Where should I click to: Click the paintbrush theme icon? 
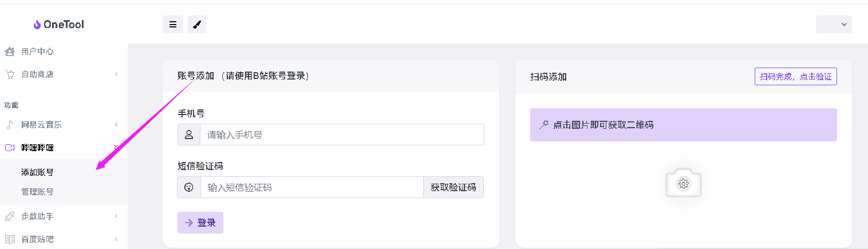click(x=196, y=24)
